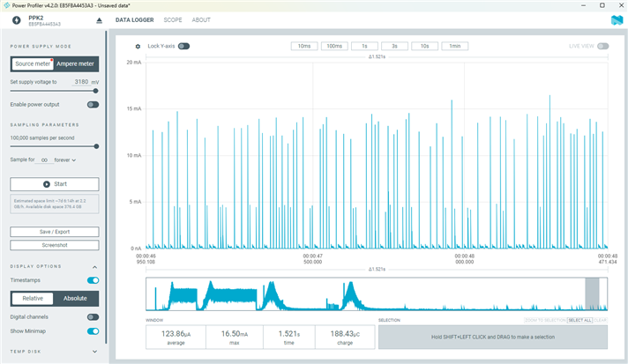Toggle the Lock Y-axis switch

(x=183, y=46)
